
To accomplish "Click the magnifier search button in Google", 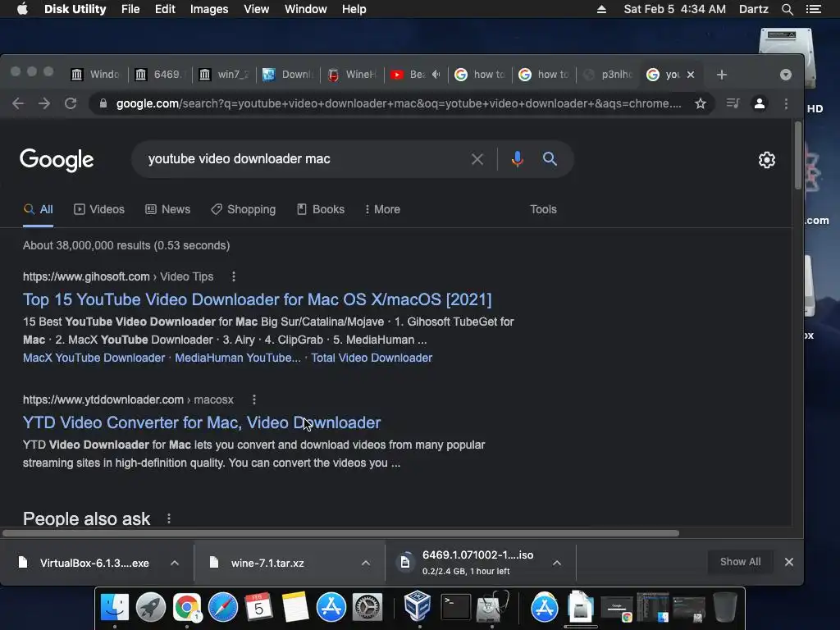I will point(550,158).
